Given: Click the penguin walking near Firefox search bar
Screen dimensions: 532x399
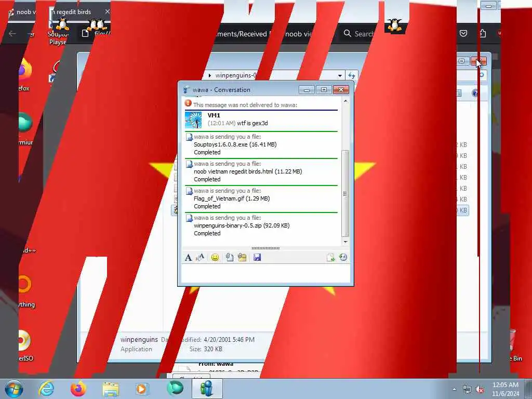Looking at the screenshot, I should [394, 25].
